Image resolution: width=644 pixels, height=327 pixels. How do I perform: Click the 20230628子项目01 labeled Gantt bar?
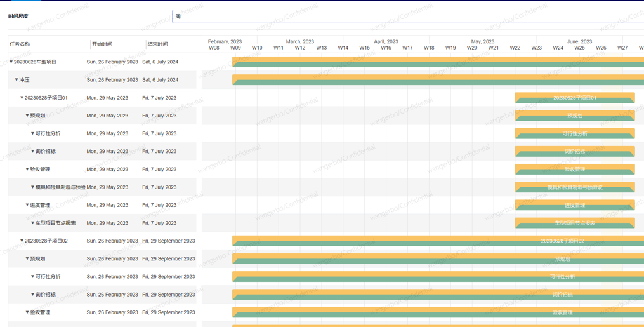click(x=575, y=98)
